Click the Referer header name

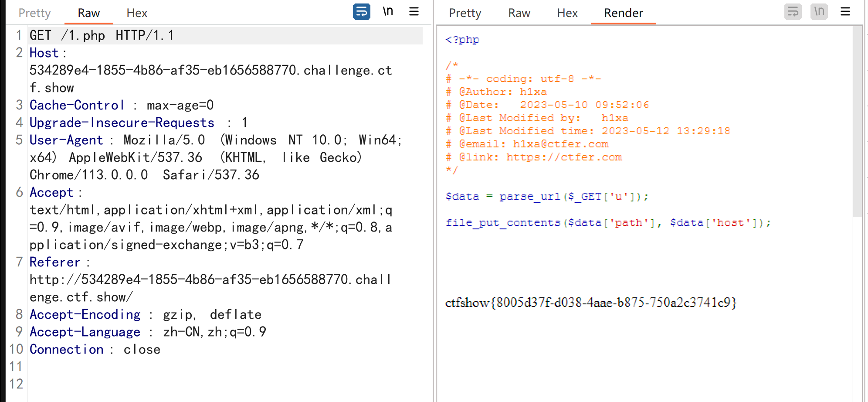55,262
